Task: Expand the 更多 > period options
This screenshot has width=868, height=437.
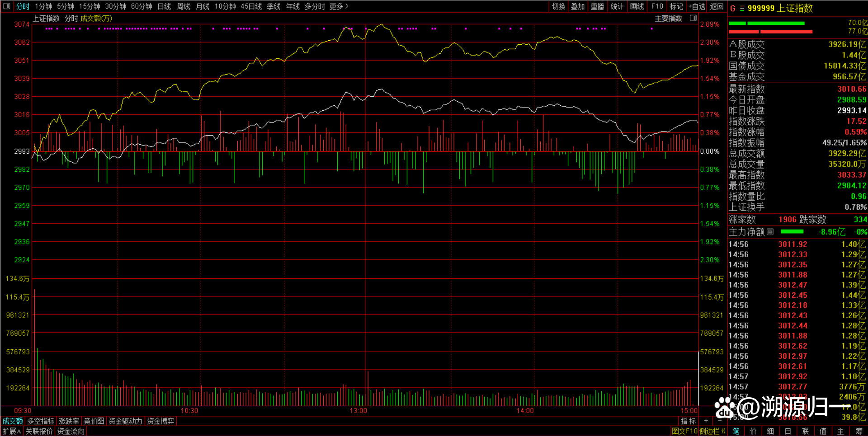Action: pos(339,6)
